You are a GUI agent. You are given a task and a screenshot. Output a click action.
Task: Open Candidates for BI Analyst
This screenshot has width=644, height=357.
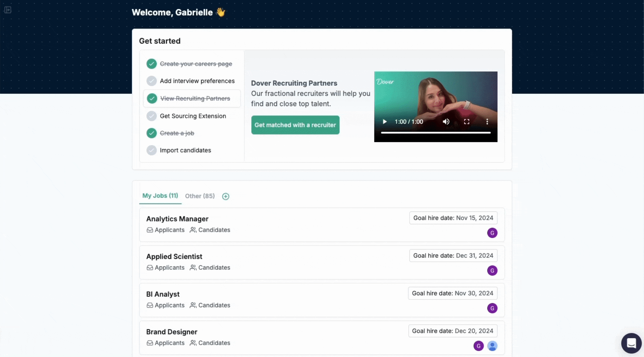(210, 305)
